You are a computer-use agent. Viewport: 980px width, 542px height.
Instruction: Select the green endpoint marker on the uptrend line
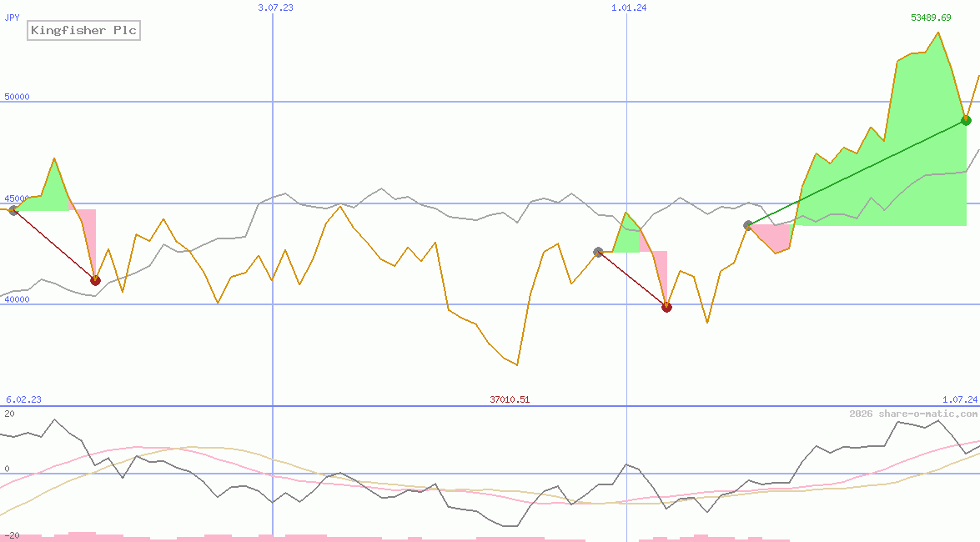(966, 120)
